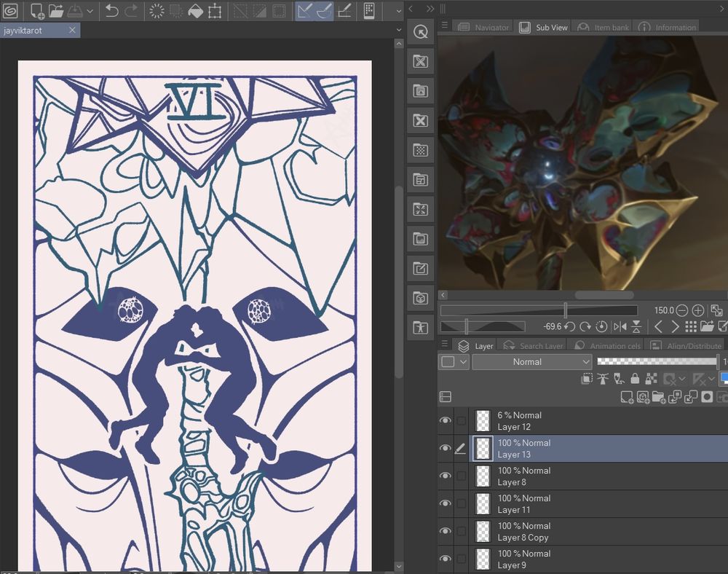Flip the Sub View image horizontally
The height and width of the screenshot is (574, 728).
[x=620, y=327]
